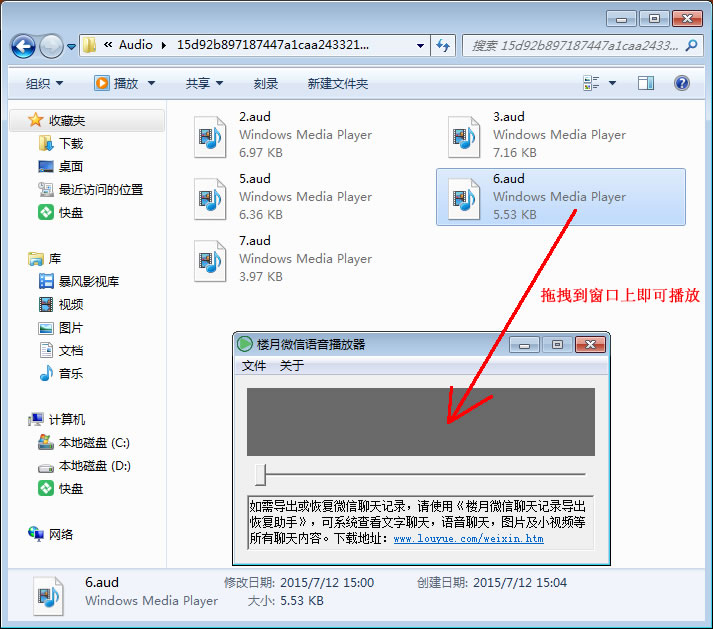Maximize the 楼月微信语音播放器 window
The width and height of the screenshot is (713, 629).
557,345
